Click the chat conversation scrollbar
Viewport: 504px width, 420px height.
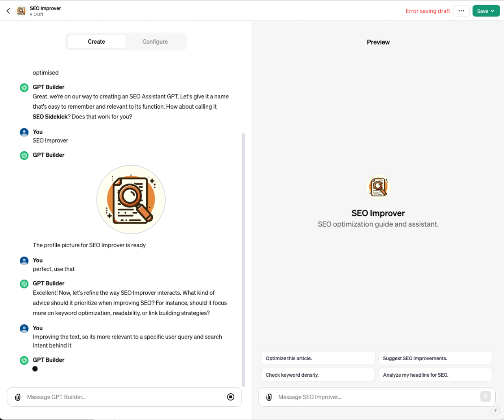(243, 260)
